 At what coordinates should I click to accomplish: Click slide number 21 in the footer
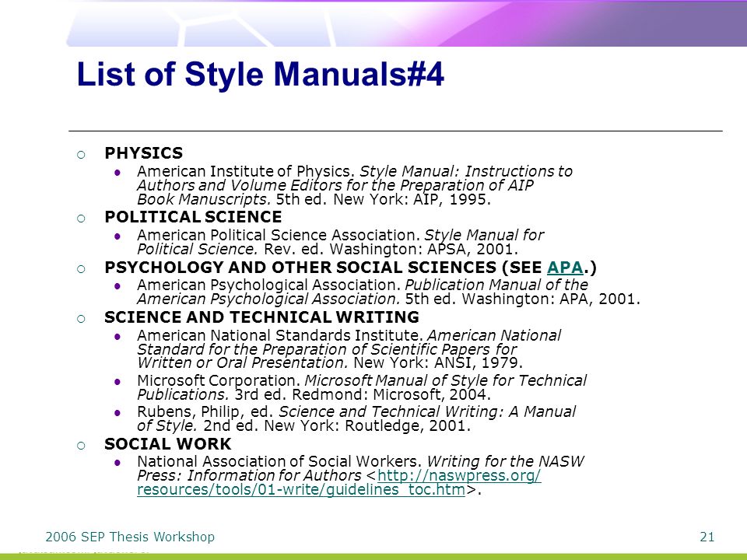(x=707, y=537)
